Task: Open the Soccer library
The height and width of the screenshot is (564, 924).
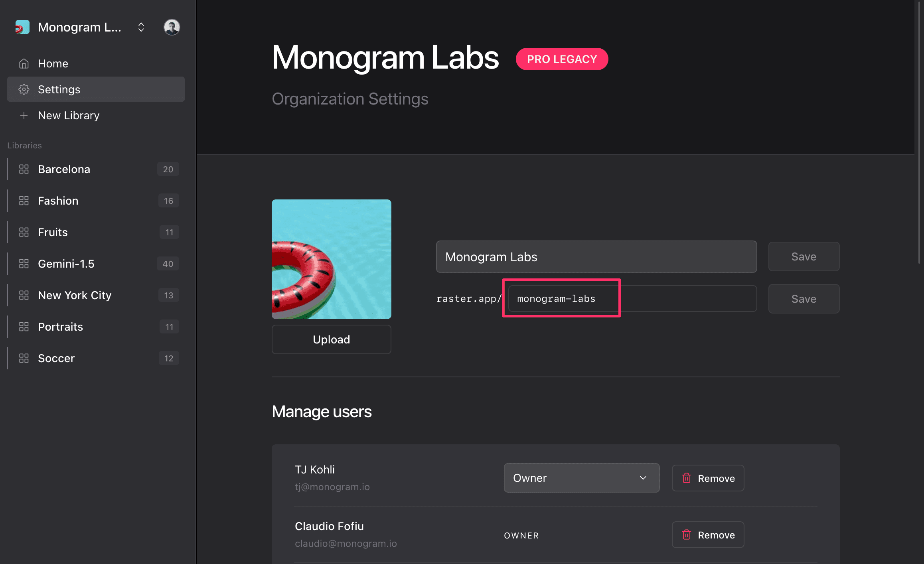Action: (96, 358)
